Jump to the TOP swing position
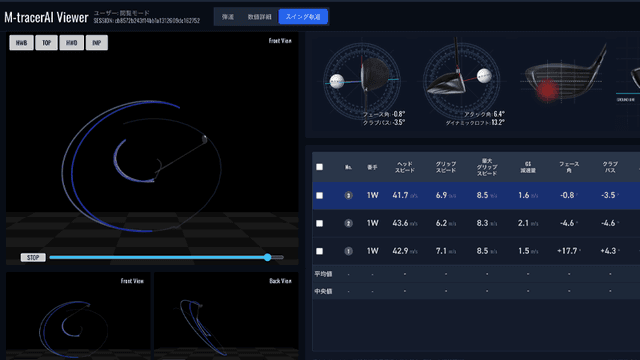 pyautogui.click(x=47, y=42)
